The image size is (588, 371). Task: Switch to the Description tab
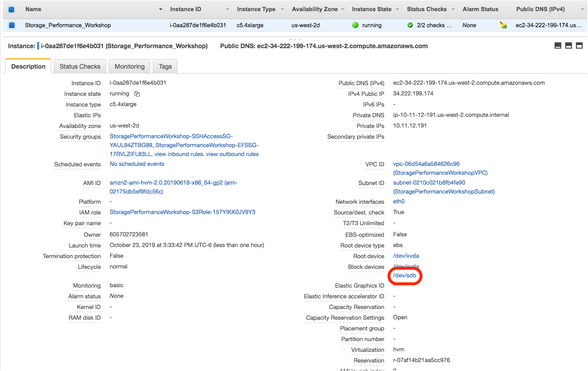point(28,66)
